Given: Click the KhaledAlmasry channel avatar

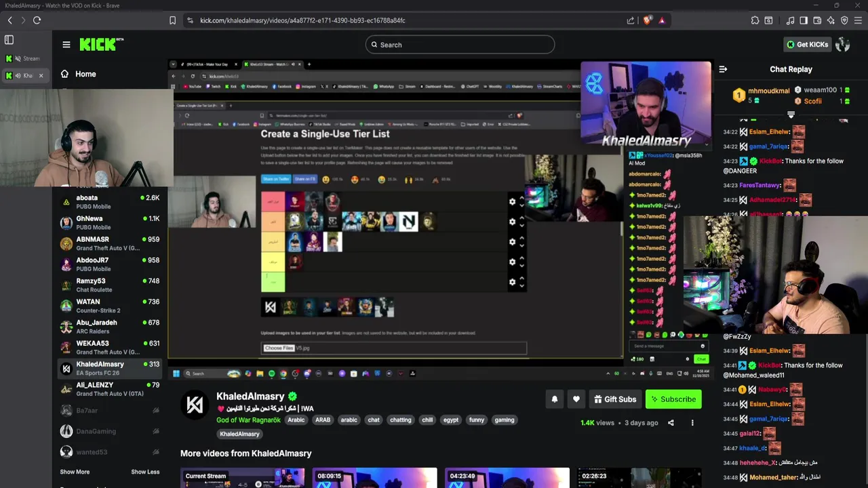Looking at the screenshot, I should point(195,405).
